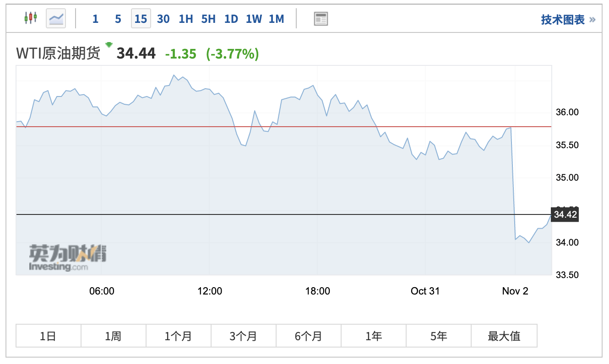Image resolution: width=609 pixels, height=364 pixels.
Task: Choose the 1H interval
Action: [186, 19]
